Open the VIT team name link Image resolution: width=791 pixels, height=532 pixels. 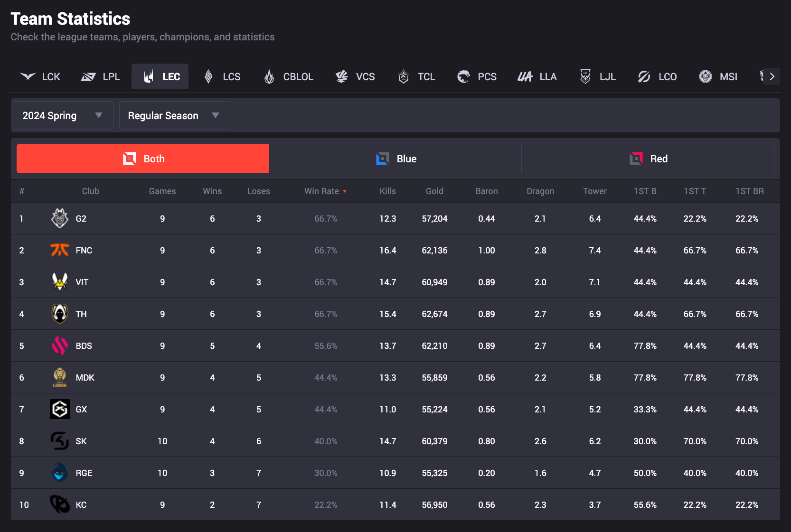pos(82,282)
